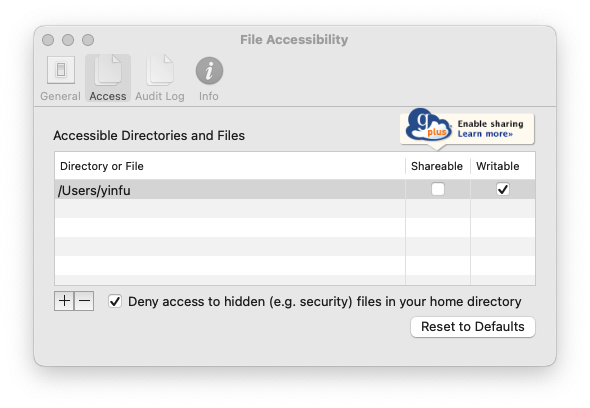Click the Shareable column header
Screen dimensions: 590x408
(437, 166)
